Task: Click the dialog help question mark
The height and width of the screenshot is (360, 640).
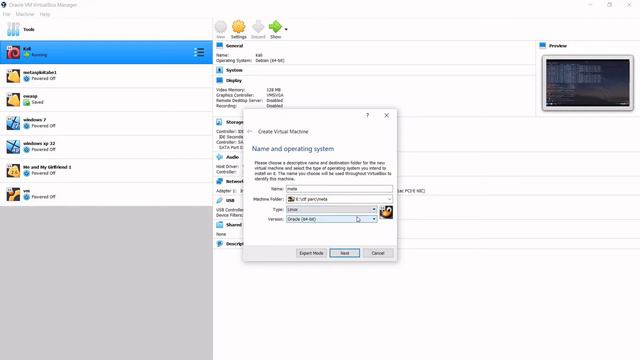Action: pos(367,116)
